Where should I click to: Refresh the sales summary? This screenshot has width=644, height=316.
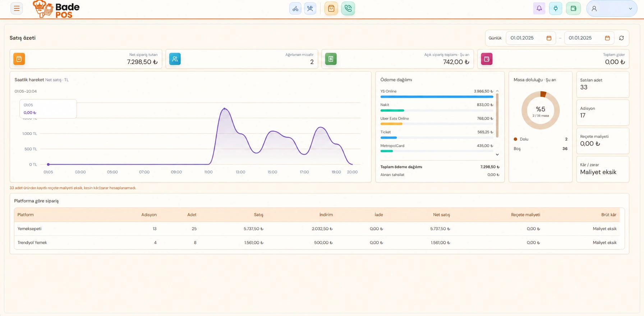(x=621, y=38)
